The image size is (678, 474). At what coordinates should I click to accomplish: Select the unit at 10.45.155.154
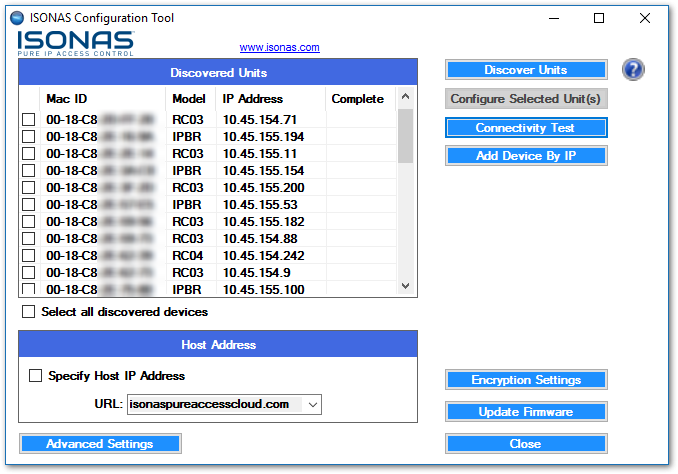pos(29,170)
